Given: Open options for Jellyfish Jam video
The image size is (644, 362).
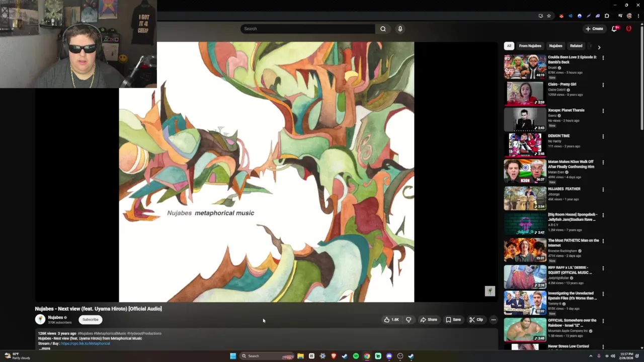Looking at the screenshot, I should tap(603, 215).
